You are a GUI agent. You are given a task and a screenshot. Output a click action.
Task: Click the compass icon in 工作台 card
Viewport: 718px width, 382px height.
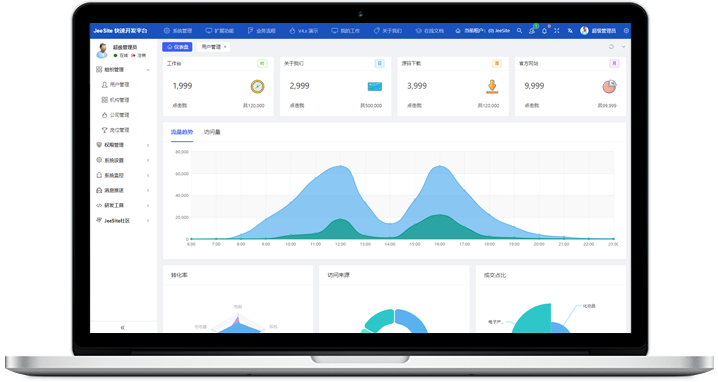click(x=257, y=86)
